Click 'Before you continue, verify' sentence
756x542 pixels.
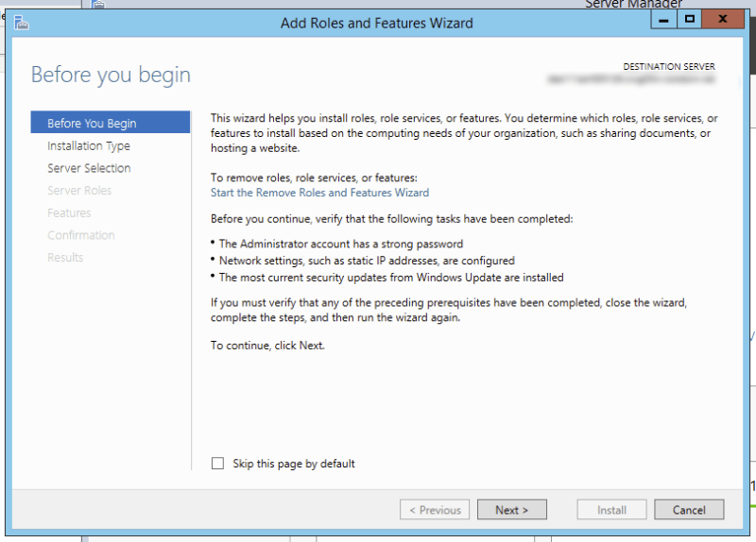point(391,219)
